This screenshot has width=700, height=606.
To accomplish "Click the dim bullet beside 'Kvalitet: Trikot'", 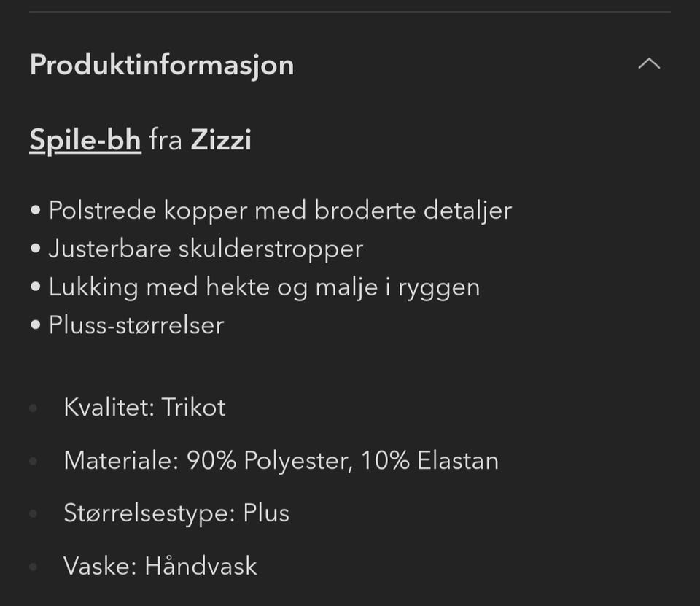I will pos(33,408).
